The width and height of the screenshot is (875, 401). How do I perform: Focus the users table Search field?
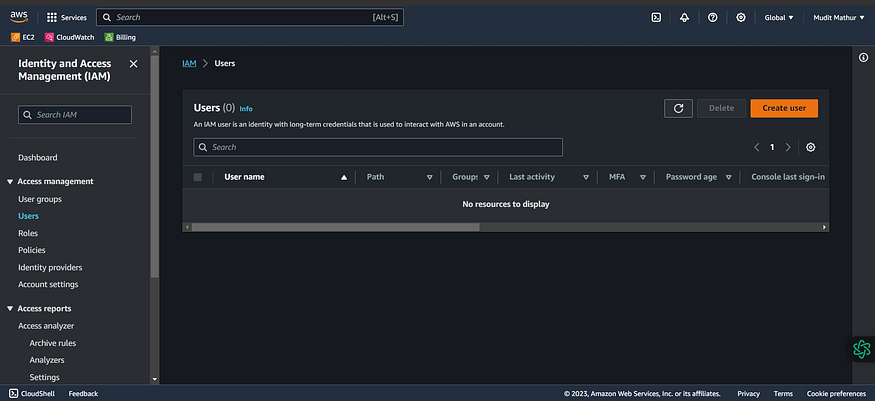pyautogui.click(x=378, y=147)
